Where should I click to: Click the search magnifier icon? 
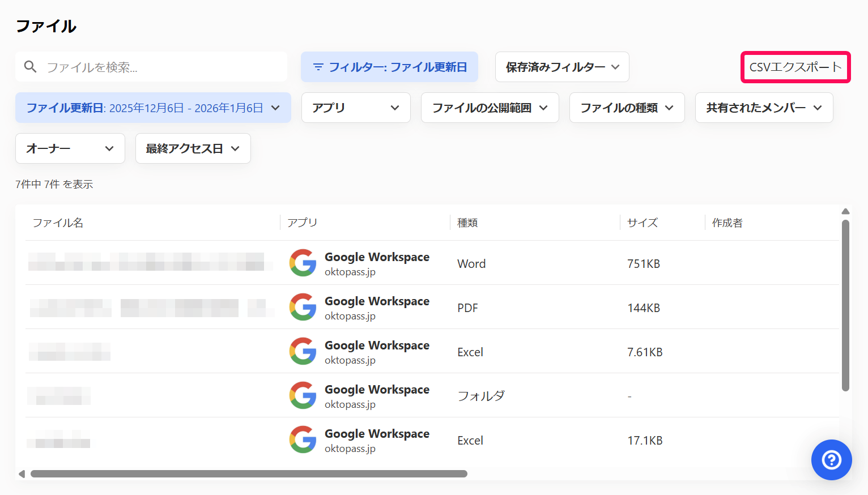(31, 67)
